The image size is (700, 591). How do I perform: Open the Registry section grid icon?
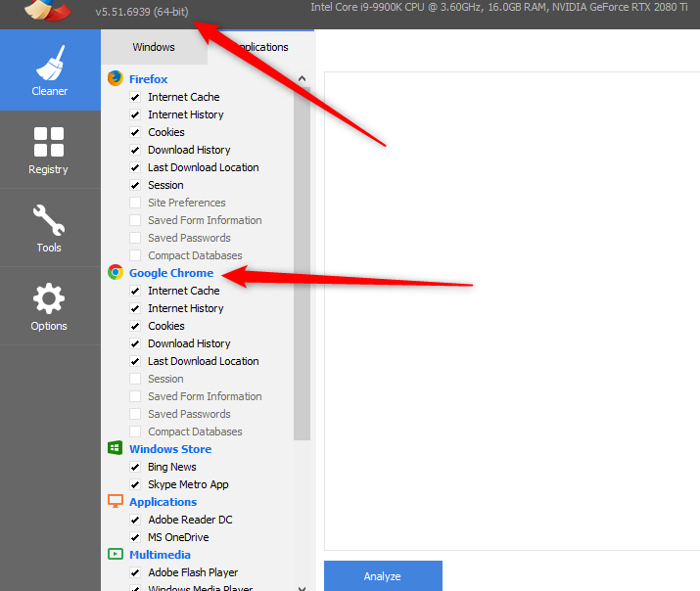[x=49, y=142]
